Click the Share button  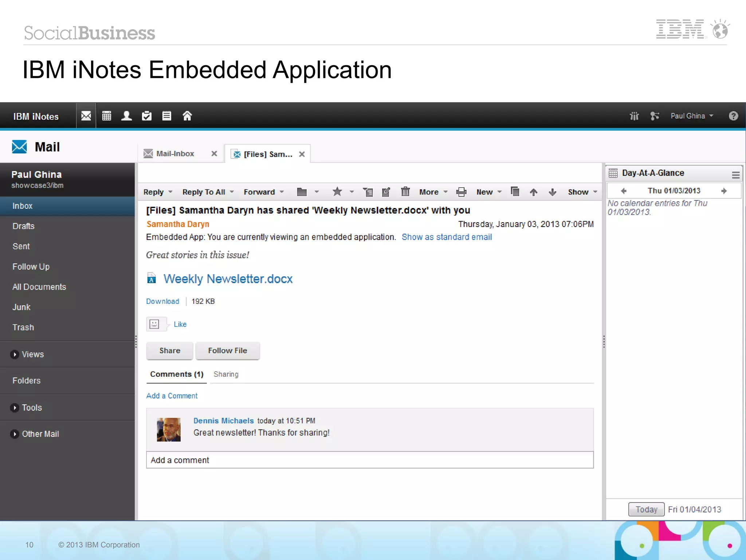tap(170, 351)
